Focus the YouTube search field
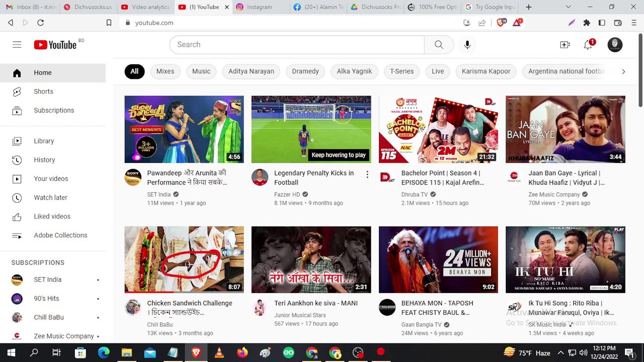The height and width of the screenshot is (362, 644). point(297,45)
